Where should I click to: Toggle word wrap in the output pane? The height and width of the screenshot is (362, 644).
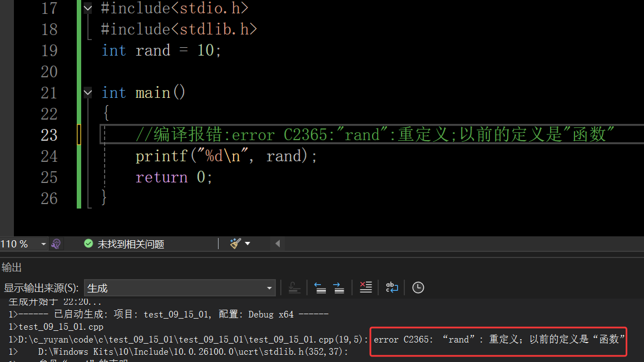pyautogui.click(x=392, y=287)
